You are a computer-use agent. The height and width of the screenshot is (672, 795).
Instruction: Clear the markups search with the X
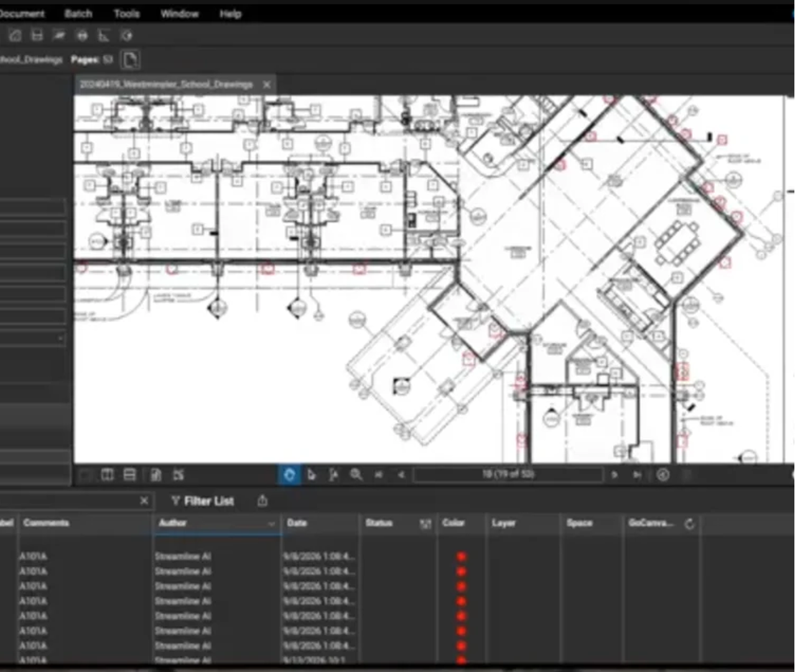(144, 501)
